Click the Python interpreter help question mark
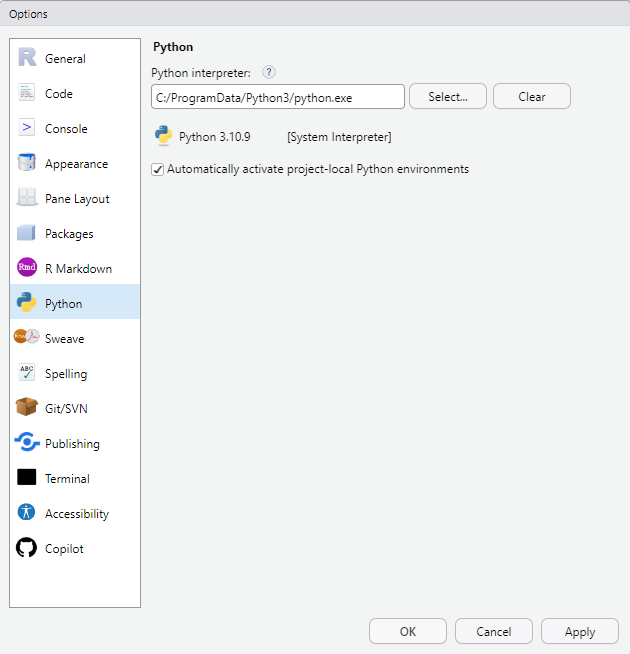 (269, 73)
